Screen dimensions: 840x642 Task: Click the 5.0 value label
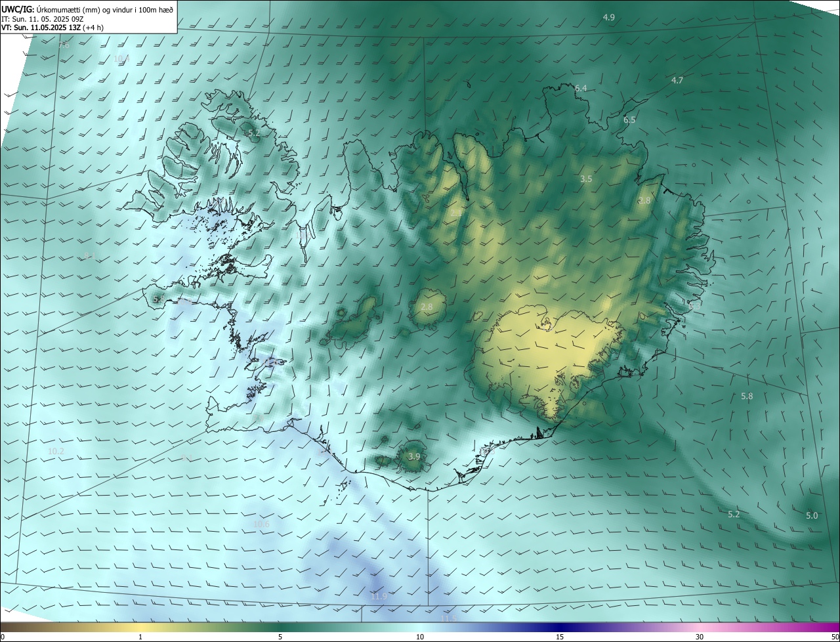(812, 516)
